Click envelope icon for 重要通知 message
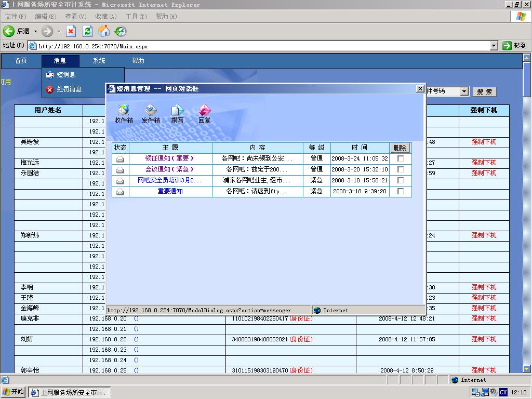Viewport: 532px width, 399px height. point(120,192)
